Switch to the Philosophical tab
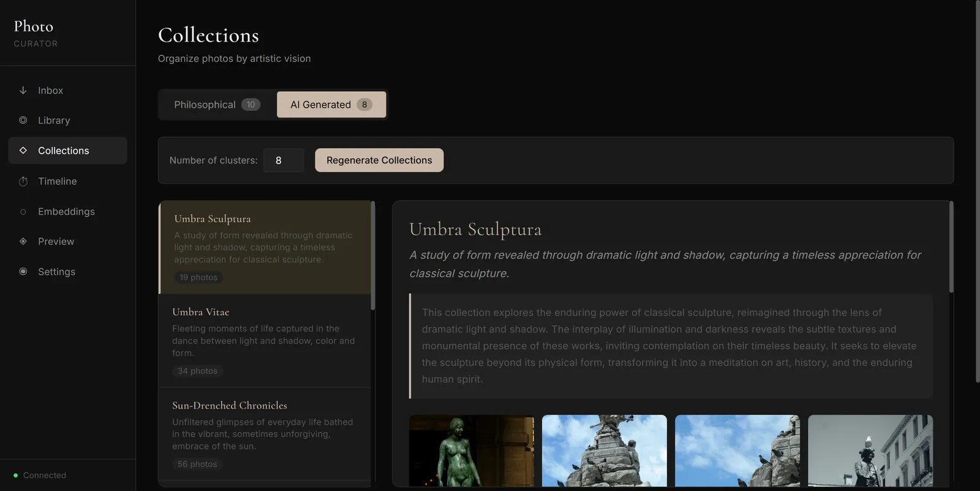 click(217, 105)
